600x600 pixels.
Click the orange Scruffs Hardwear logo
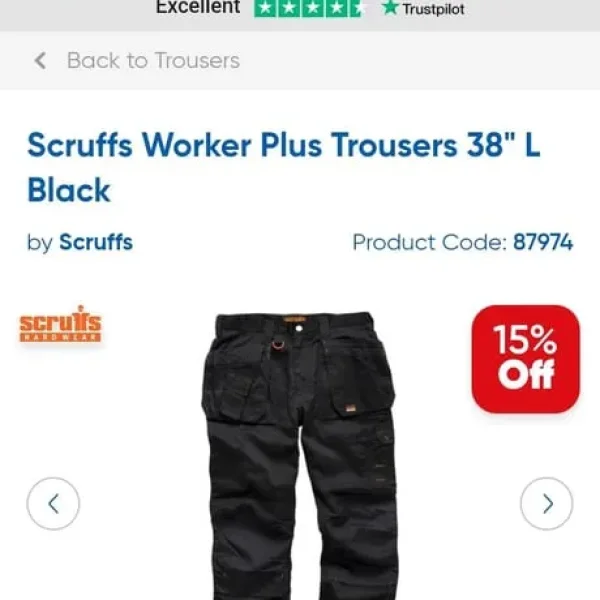tap(60, 324)
